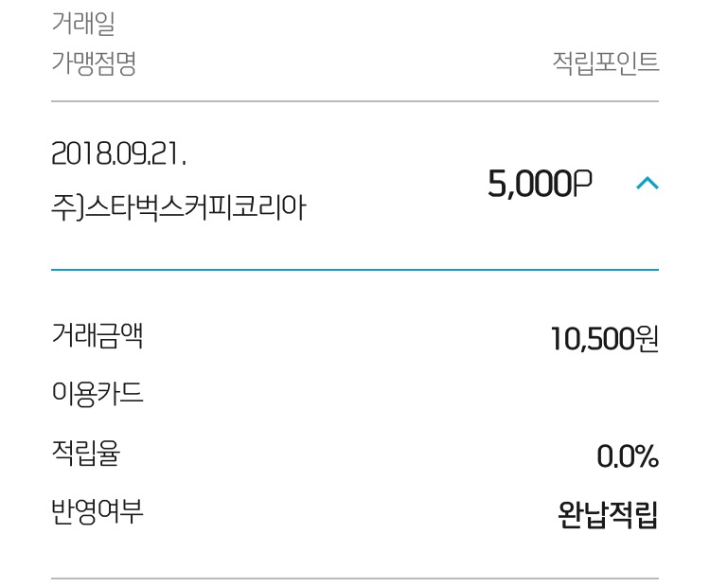The image size is (710, 588).
Task: Click the blue divider under the Starbucks row
Action: pyautogui.click(x=355, y=270)
